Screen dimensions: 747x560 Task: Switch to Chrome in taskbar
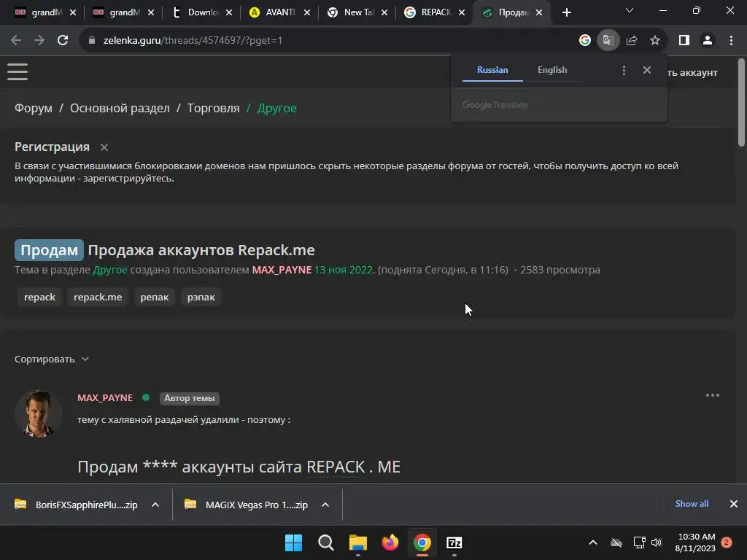point(422,542)
